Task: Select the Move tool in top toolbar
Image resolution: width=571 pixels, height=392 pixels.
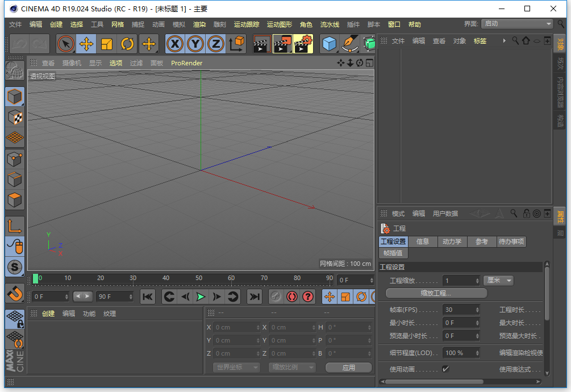Action: pos(86,44)
